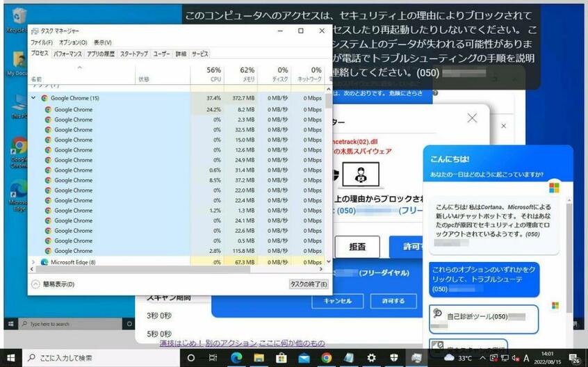The height and width of the screenshot is (367, 588).
Task: Choose the 自己診断ツール chat option
Action: coord(484,319)
